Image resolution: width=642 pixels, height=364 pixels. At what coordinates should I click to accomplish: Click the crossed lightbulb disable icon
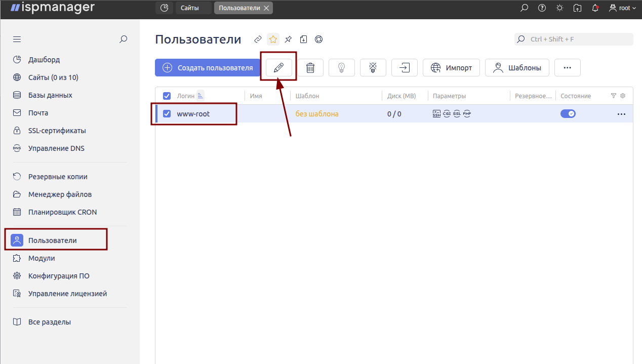click(x=373, y=68)
